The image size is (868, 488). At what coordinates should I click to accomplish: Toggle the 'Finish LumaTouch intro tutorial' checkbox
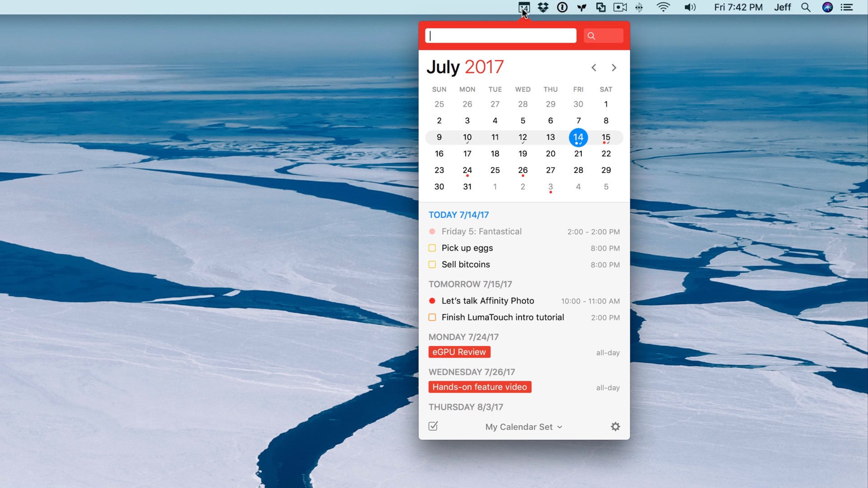pos(432,317)
